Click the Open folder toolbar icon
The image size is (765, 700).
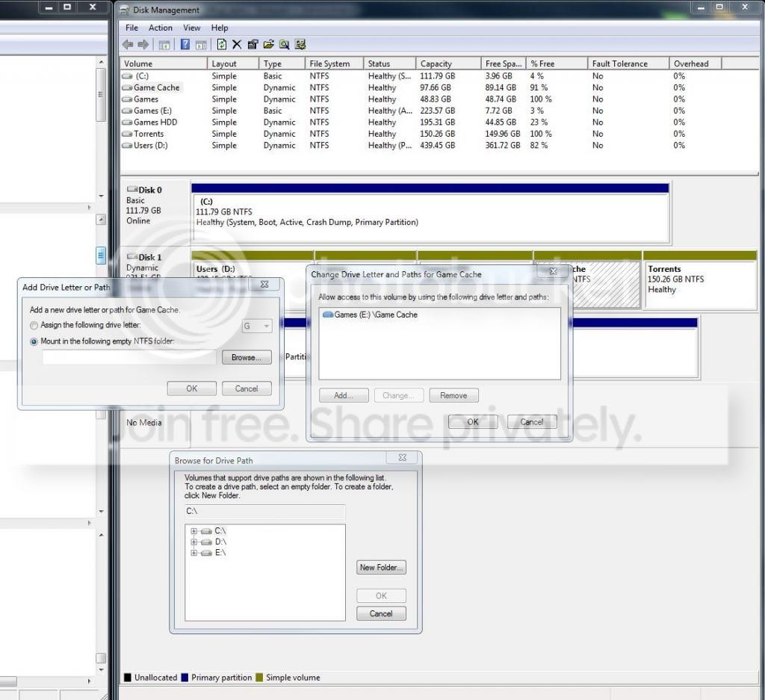click(268, 44)
